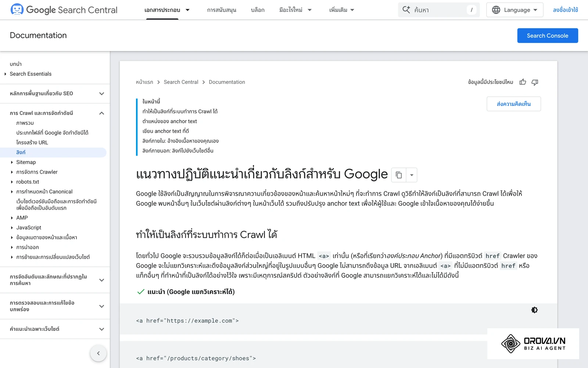
Task: Expand the AMP tree item
Action: pos(12,218)
